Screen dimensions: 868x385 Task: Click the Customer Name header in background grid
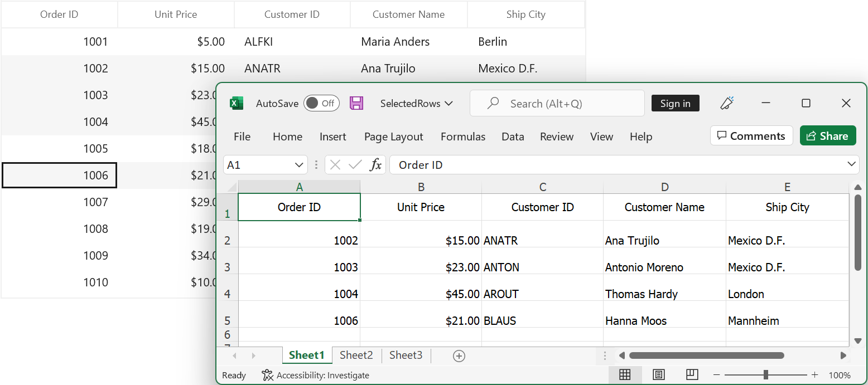tap(409, 14)
